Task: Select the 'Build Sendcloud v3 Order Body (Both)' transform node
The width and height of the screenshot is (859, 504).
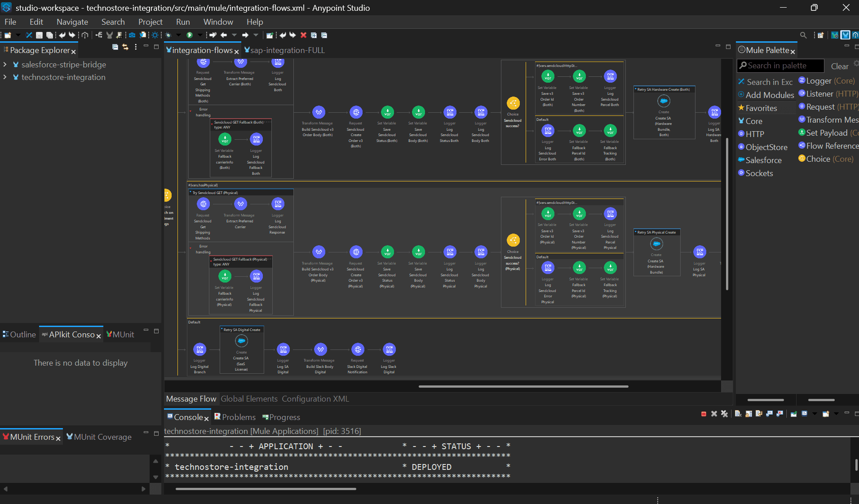Action: coord(319,112)
